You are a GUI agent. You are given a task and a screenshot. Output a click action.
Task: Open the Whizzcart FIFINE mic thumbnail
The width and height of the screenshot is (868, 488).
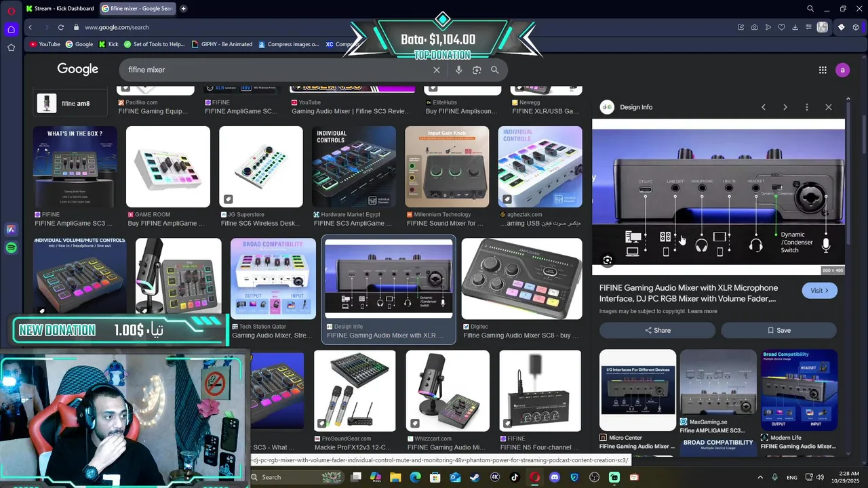point(447,391)
